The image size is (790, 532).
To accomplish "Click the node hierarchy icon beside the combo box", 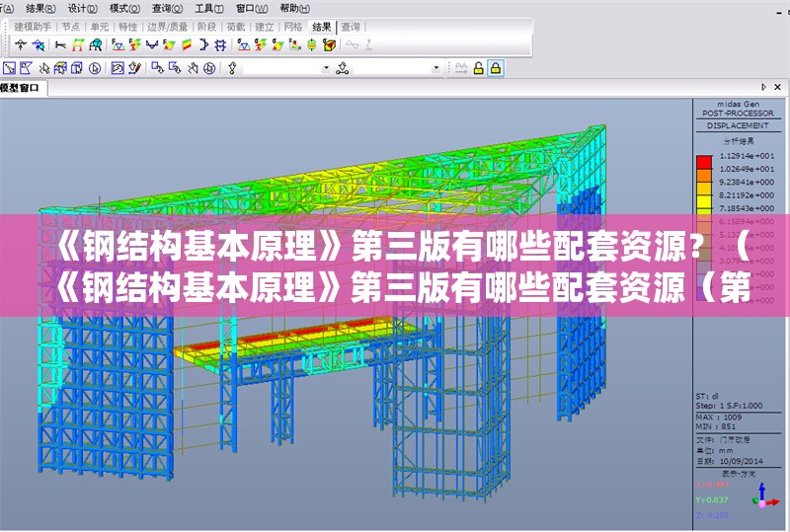I will [343, 68].
